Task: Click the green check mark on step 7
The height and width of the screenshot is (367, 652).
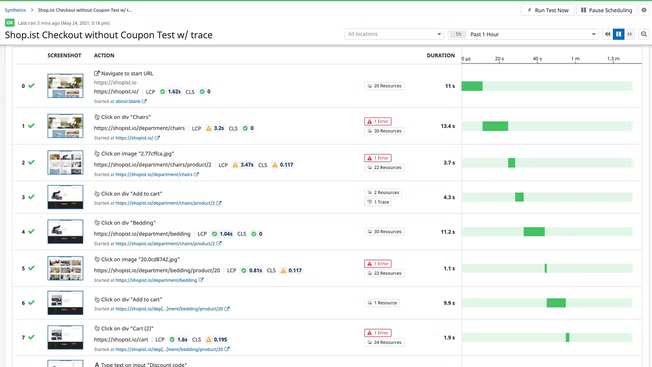Action: pos(31,337)
